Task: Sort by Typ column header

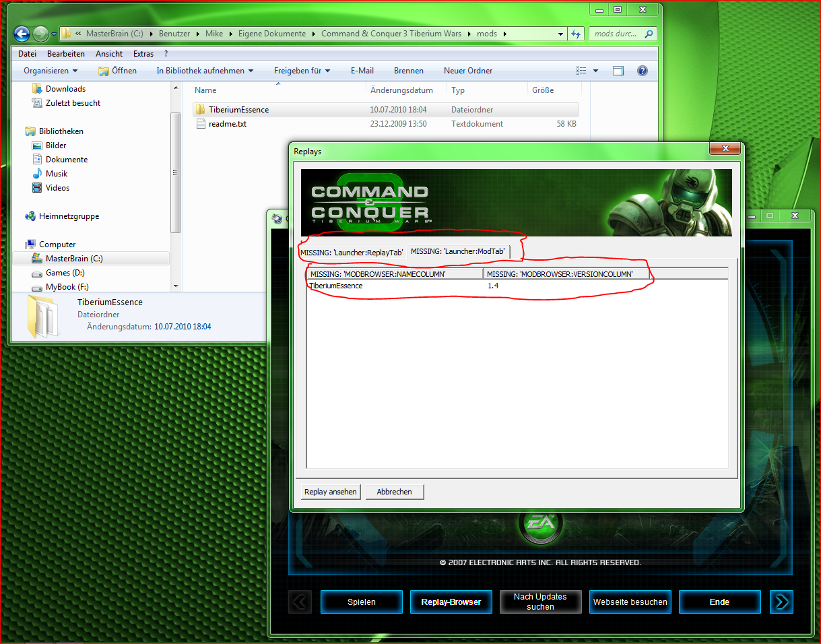Action: pos(488,90)
